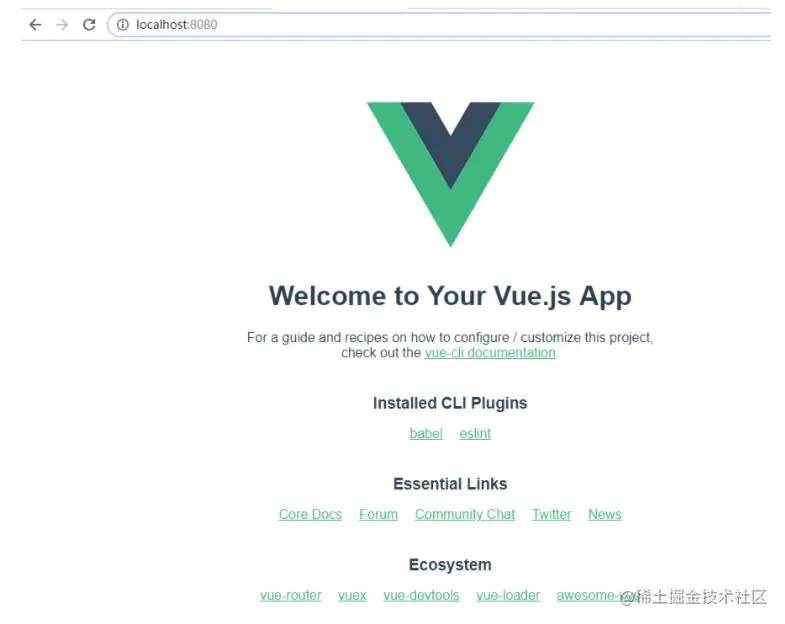
Task: Click the localhost:8080 address bar
Action: 440,25
